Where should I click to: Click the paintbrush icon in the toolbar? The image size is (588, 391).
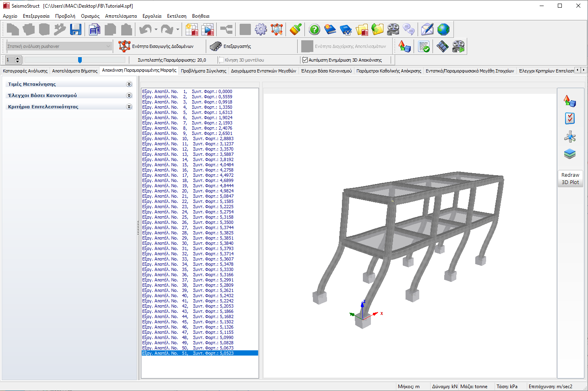coord(296,29)
